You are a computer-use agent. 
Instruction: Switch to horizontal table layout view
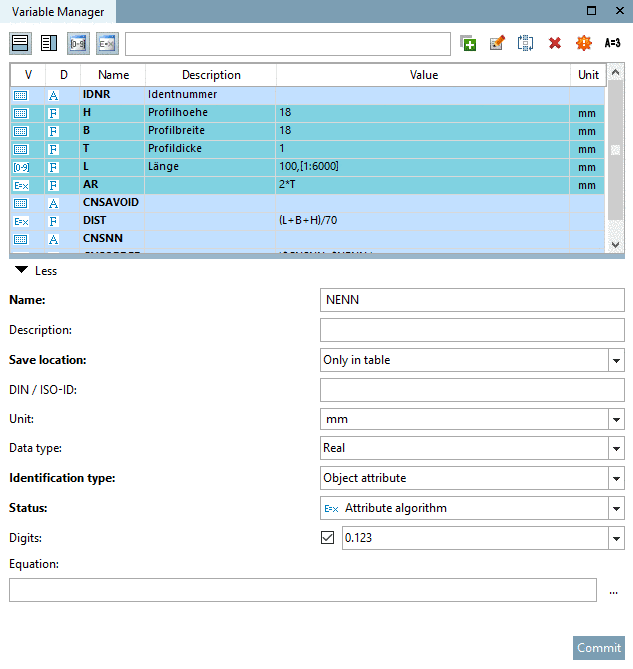[20, 43]
